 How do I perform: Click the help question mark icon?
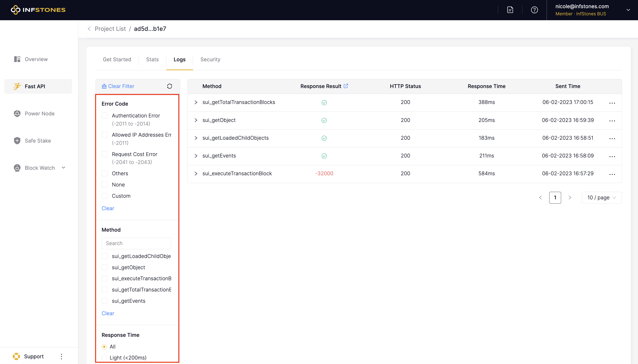click(x=534, y=10)
